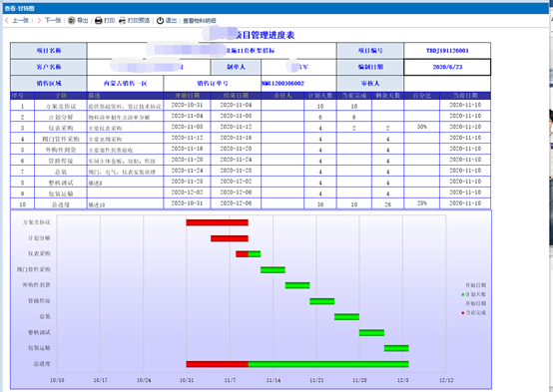Click the 百分比 column header
Viewport: 553px width, 392px height.
422,96
